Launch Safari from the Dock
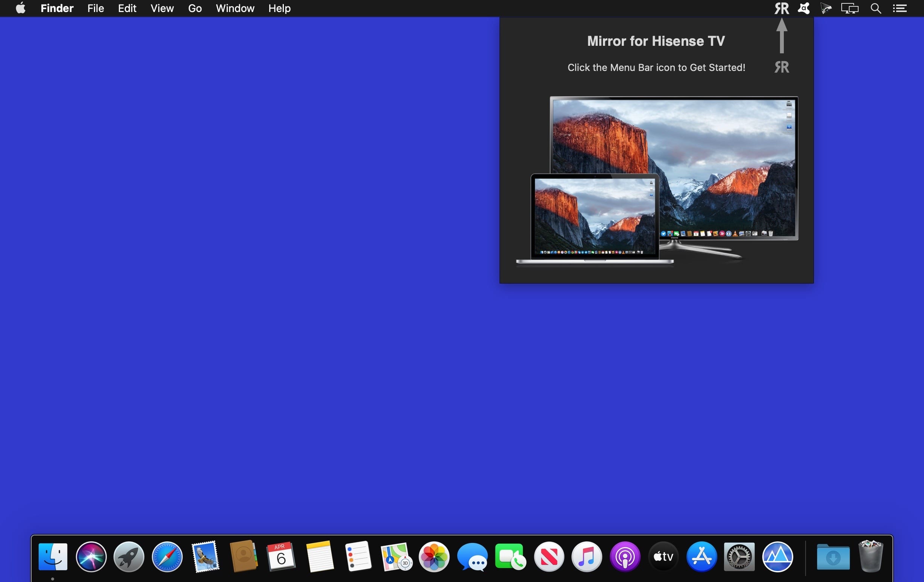924x582 pixels. (167, 556)
